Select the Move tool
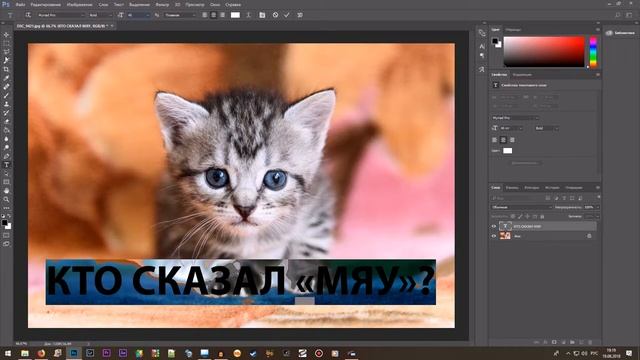This screenshot has width=640, height=360. 6,35
